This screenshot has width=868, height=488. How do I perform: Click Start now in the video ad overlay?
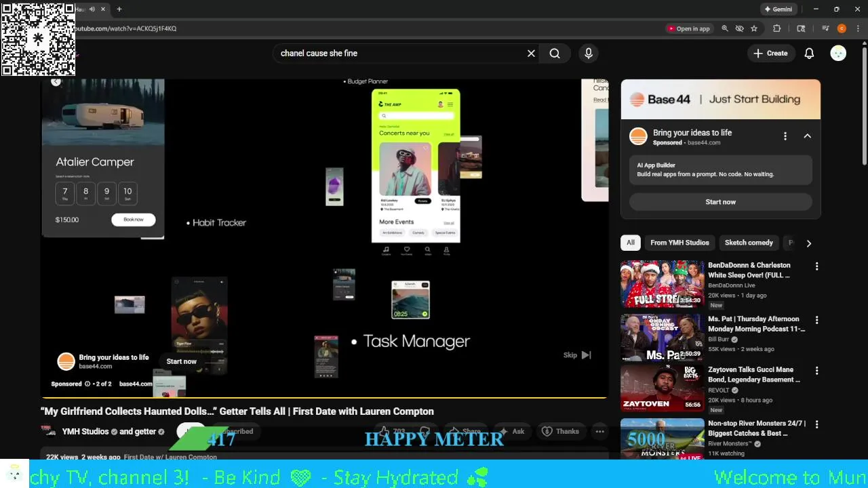coord(182,361)
